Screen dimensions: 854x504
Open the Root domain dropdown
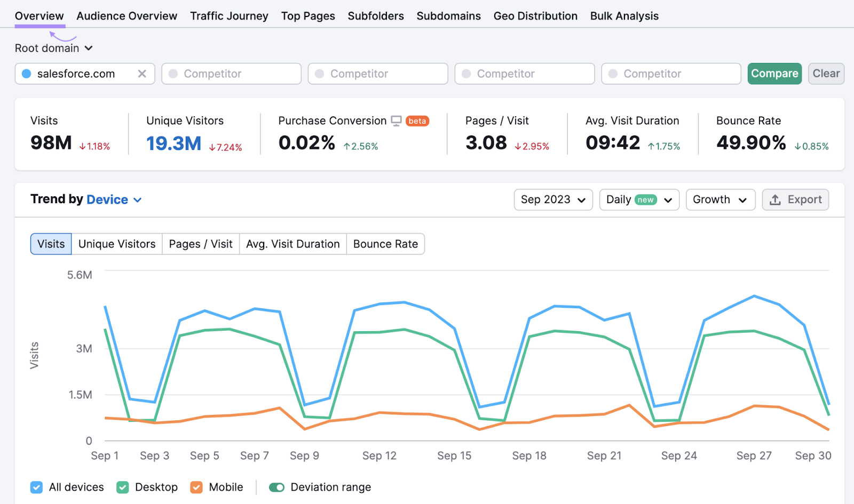pyautogui.click(x=53, y=47)
